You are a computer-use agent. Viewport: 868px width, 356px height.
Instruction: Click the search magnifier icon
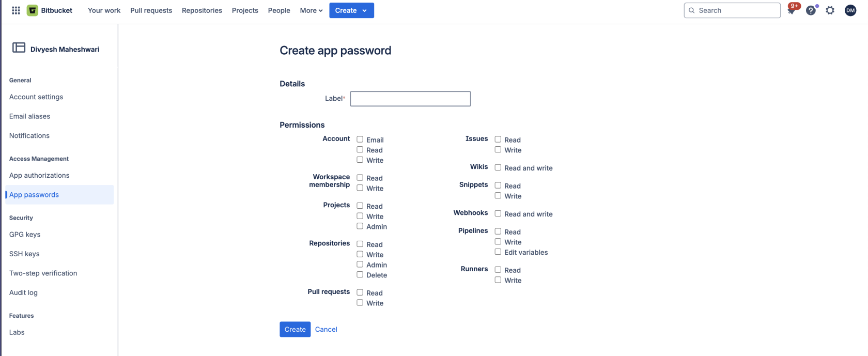691,10
